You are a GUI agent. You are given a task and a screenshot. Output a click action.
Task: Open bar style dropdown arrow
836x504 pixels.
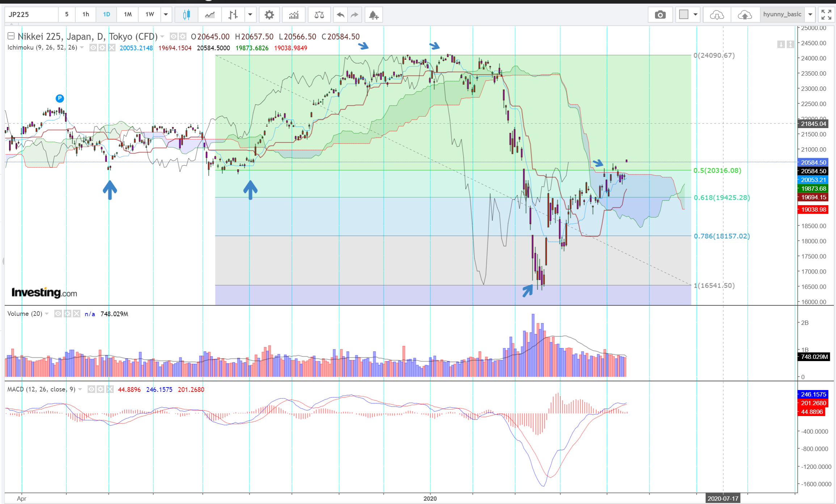coord(250,15)
